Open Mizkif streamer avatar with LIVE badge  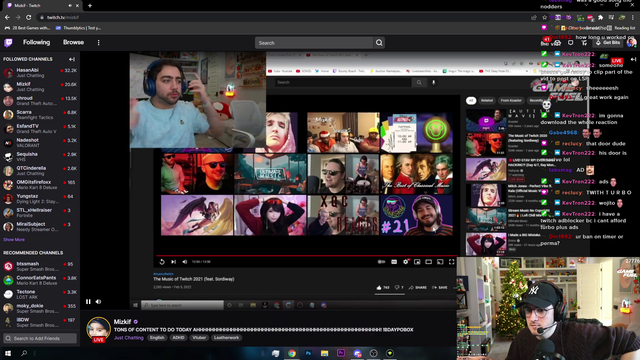tap(98, 329)
